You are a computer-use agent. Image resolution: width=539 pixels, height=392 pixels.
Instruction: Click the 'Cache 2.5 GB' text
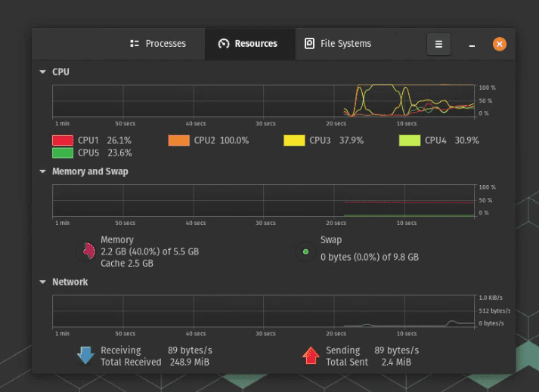[127, 264]
